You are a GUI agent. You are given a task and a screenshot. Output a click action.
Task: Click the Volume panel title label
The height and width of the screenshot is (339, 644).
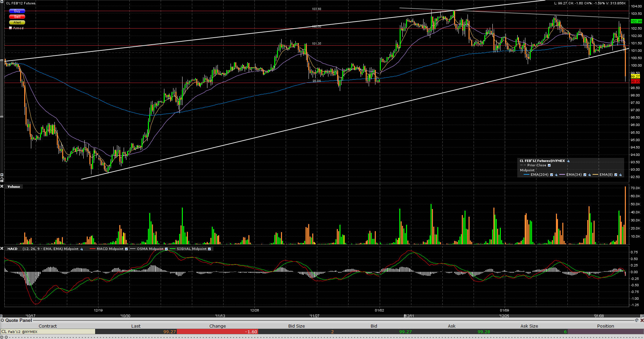[14, 186]
